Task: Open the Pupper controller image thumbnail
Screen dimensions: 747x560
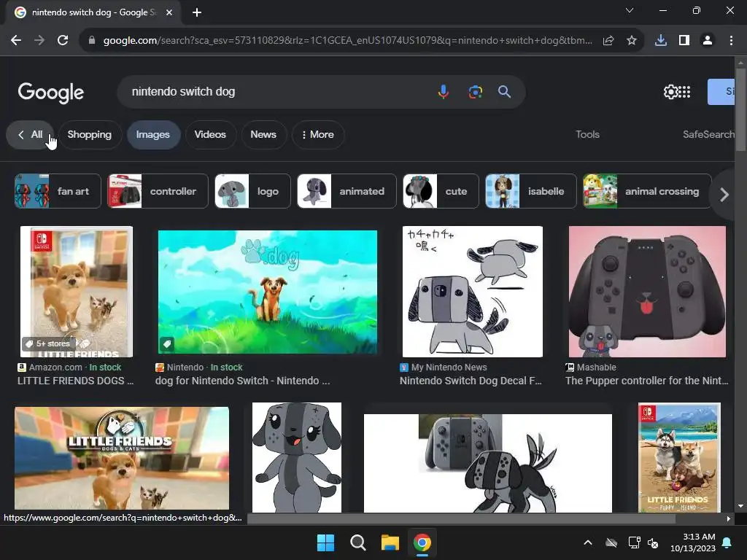Action: coord(647,292)
